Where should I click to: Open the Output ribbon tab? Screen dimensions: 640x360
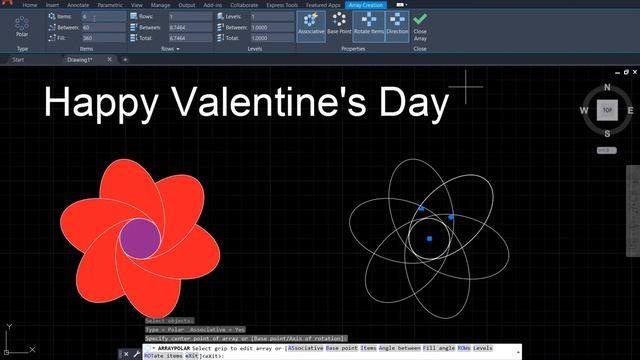(x=187, y=5)
